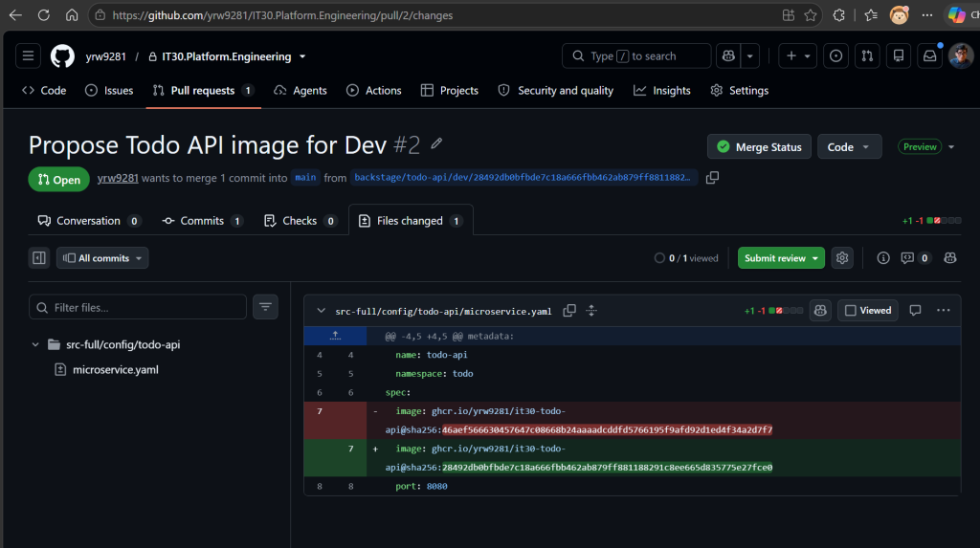This screenshot has width=980, height=548.
Task: Select Files changed tab
Action: tap(410, 221)
